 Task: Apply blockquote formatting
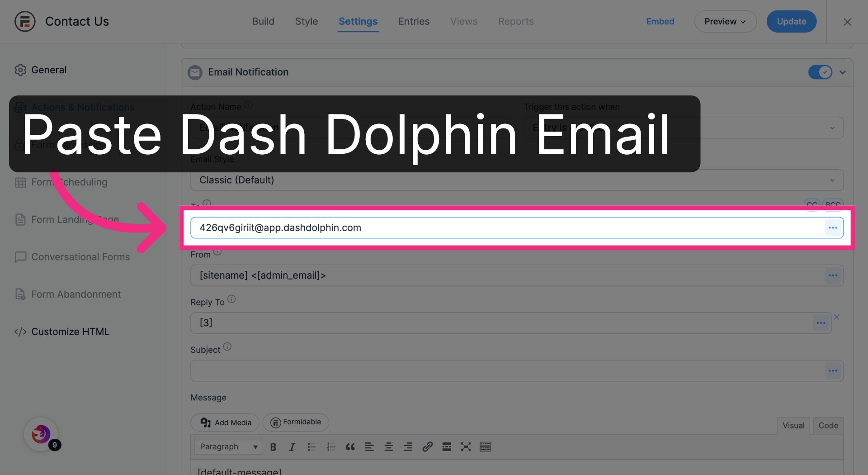(350, 447)
